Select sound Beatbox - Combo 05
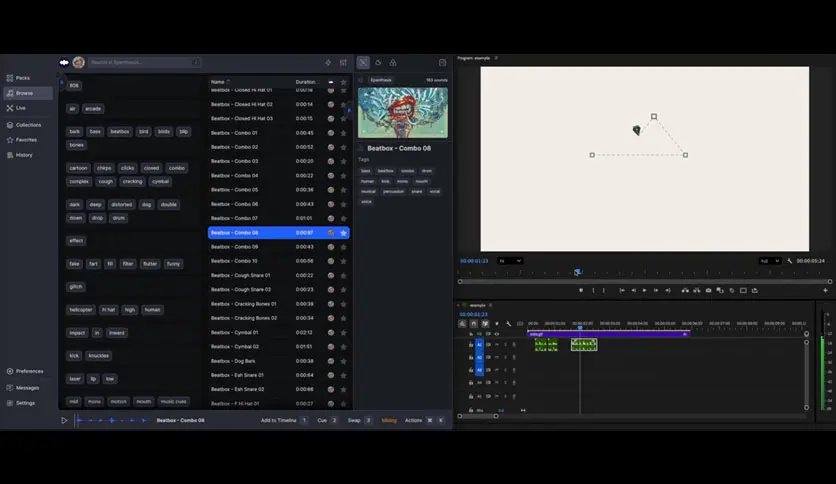The image size is (836, 484). 279,190
